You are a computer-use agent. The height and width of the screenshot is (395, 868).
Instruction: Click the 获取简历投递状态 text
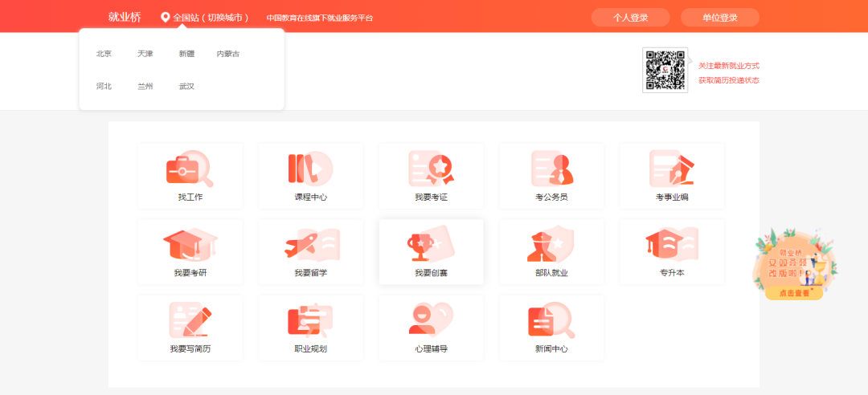tap(728, 80)
